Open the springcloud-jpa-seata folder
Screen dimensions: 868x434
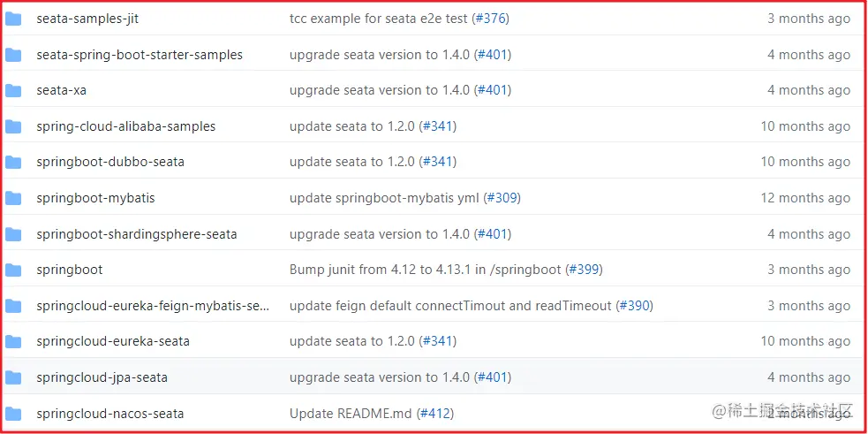[x=102, y=377]
